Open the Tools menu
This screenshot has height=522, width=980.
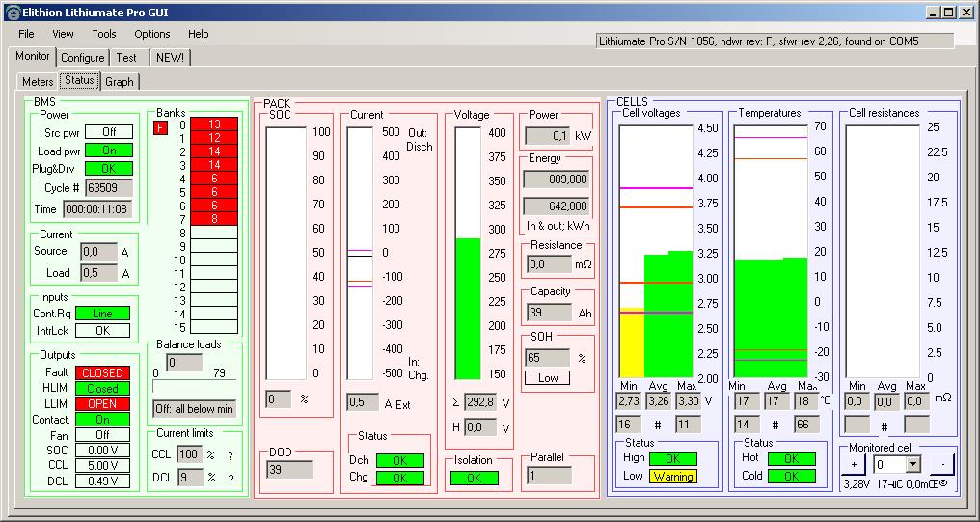[104, 34]
